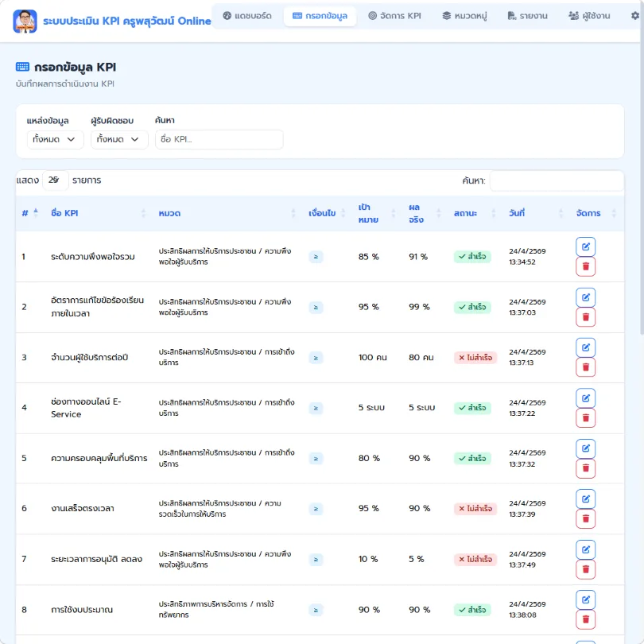Screen dimensions: 644x644
Task: Edit the จำนวนผู้ใช้บริการต่อปี row
Action: pyautogui.click(x=585, y=347)
